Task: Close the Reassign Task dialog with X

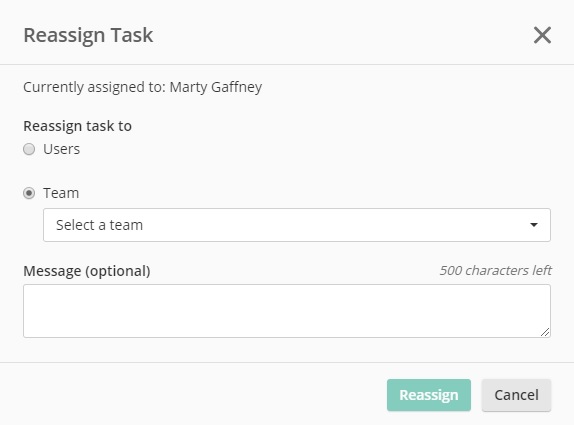Action: 542,35
